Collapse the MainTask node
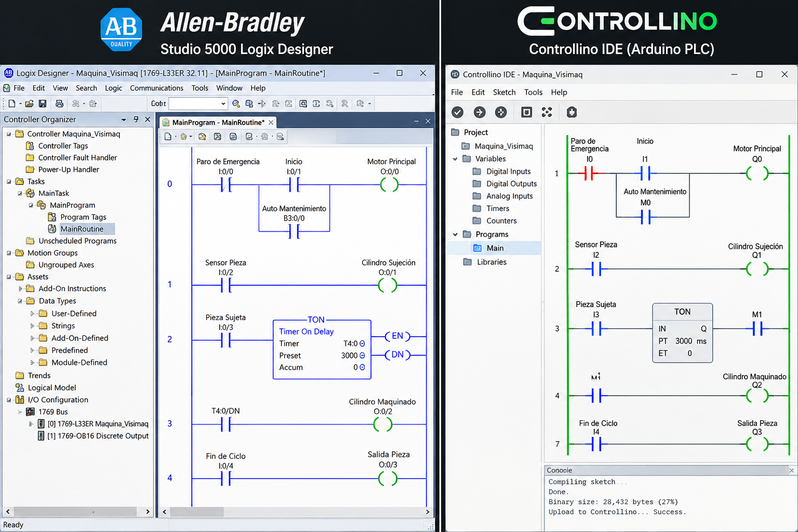The image size is (798, 532). tap(20, 193)
